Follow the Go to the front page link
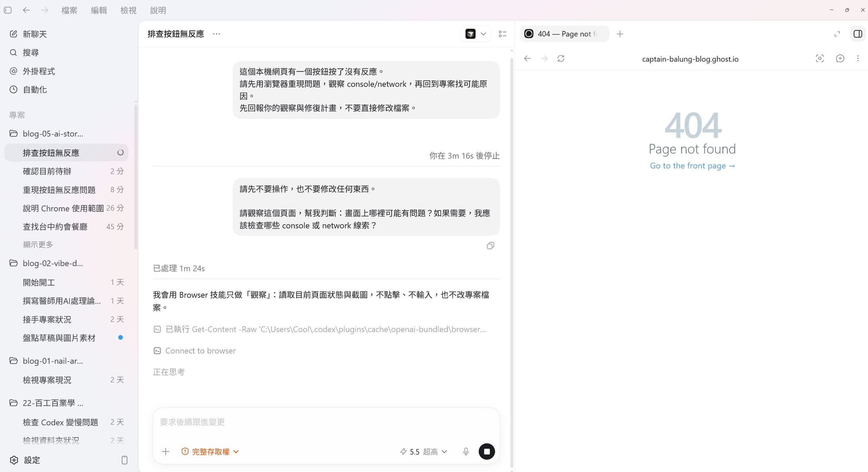 click(692, 165)
